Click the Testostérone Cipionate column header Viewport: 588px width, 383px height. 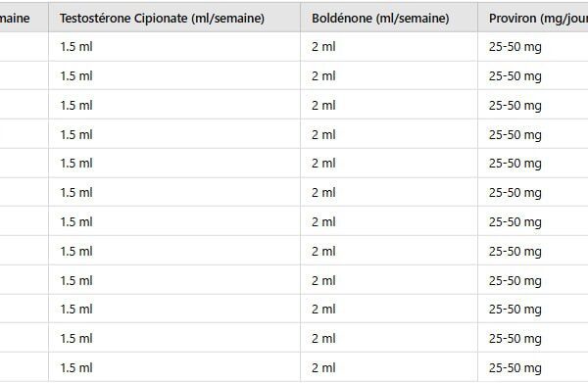point(174,18)
